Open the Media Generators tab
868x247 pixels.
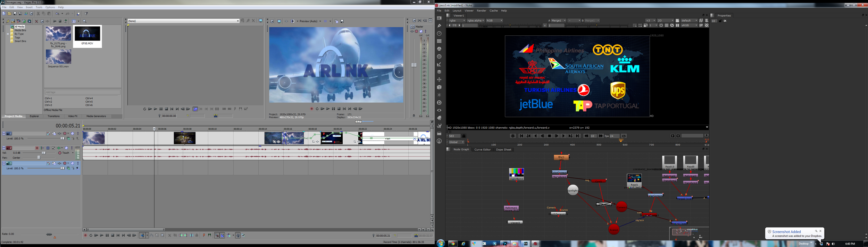coord(96,116)
